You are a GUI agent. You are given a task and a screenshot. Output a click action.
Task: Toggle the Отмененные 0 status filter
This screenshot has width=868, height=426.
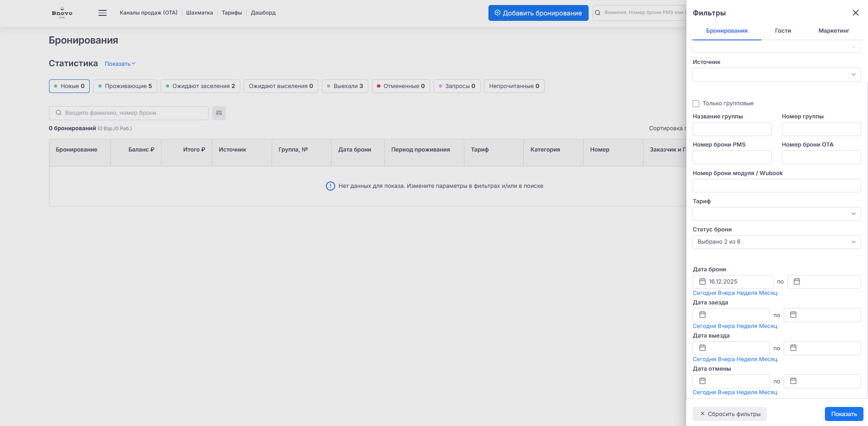(x=400, y=86)
